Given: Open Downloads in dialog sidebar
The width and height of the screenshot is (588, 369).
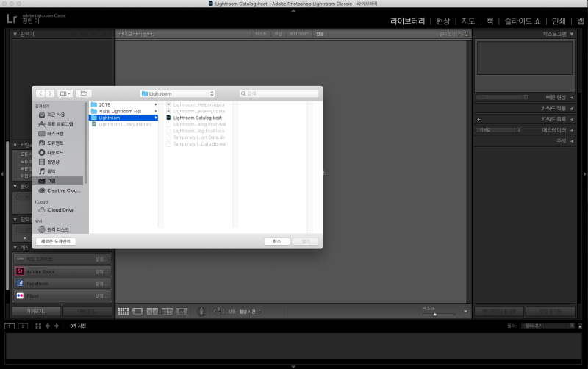Looking at the screenshot, I should (55, 152).
